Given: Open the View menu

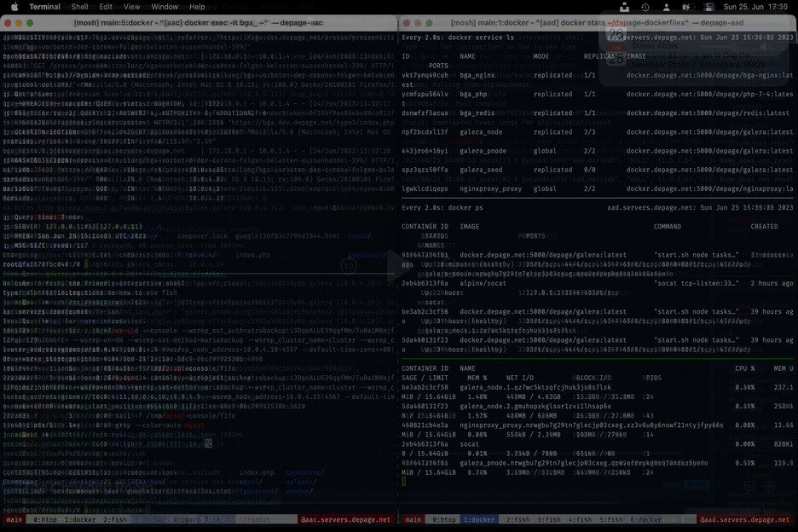Looking at the screenshot, I should tap(132, 7).
